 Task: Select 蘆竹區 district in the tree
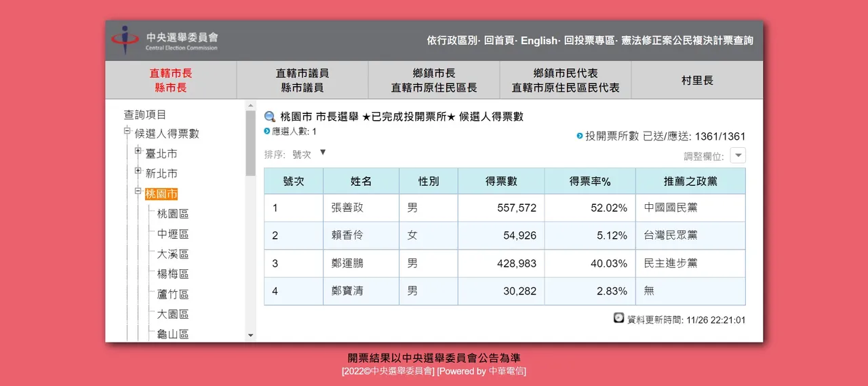click(x=173, y=294)
